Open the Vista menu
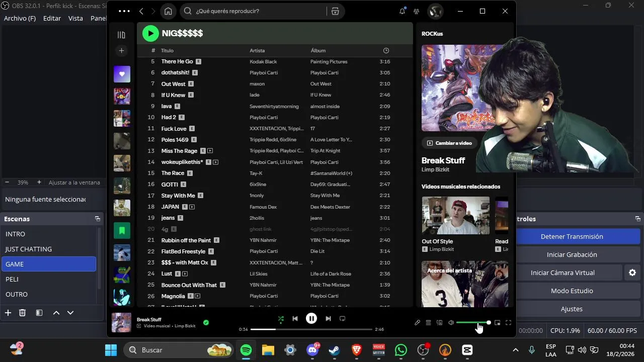This screenshot has height=362, width=644. pos(75,18)
